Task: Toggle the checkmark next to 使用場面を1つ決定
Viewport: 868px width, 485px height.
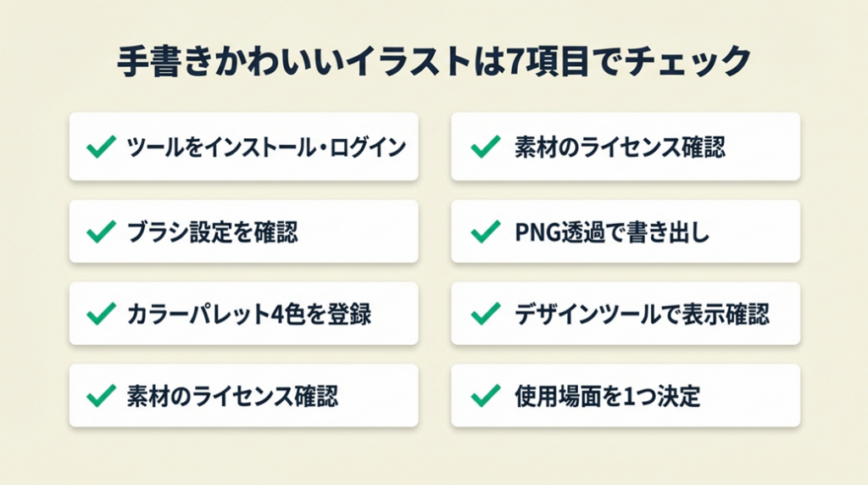Action: tap(484, 395)
